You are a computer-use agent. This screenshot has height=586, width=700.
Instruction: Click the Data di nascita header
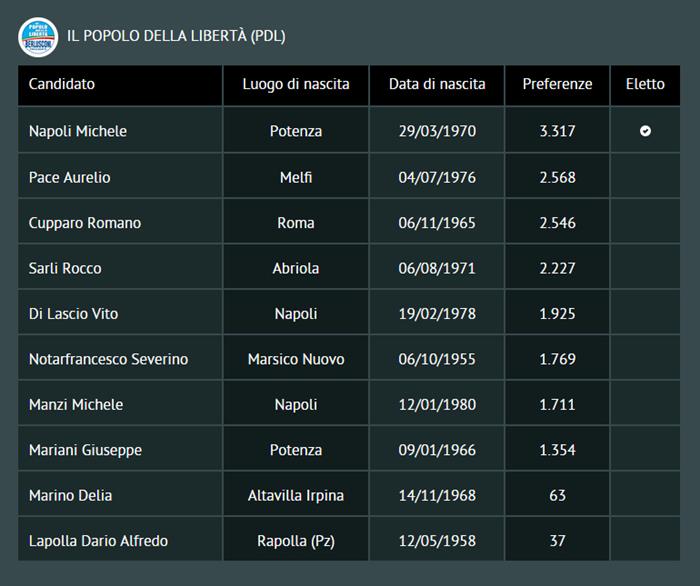pyautogui.click(x=437, y=85)
